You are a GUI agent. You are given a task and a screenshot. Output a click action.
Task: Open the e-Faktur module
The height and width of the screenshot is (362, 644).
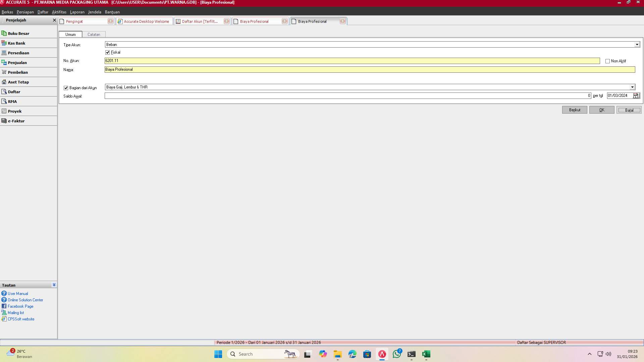click(16, 121)
